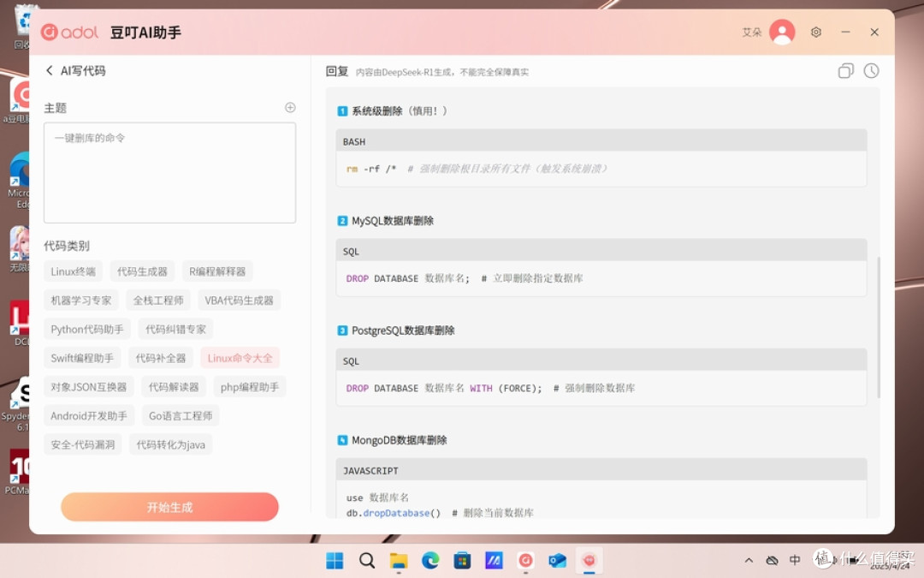Click the DROP DATABASE WITH (FORCE) line
The width and height of the screenshot is (924, 578).
coord(444,388)
